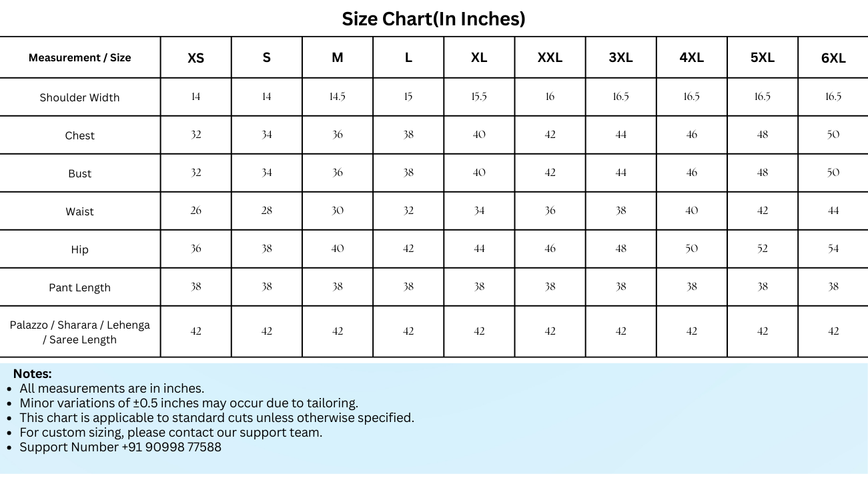The width and height of the screenshot is (868, 480).
Task: Select the Bust row label
Action: pos(79,173)
